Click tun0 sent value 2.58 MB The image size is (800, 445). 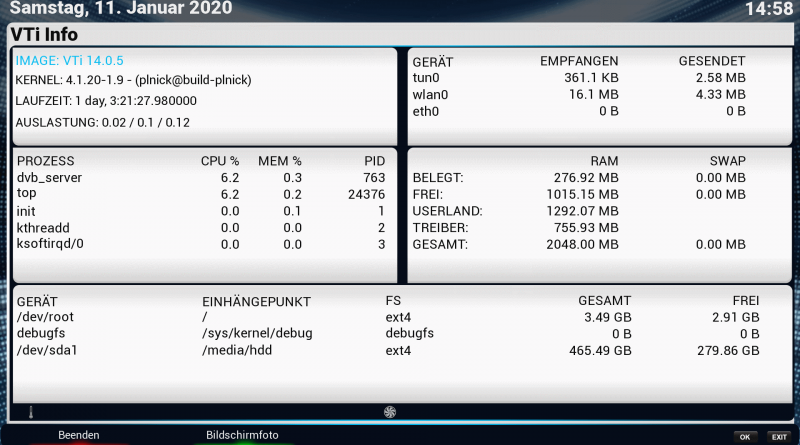coord(721,78)
